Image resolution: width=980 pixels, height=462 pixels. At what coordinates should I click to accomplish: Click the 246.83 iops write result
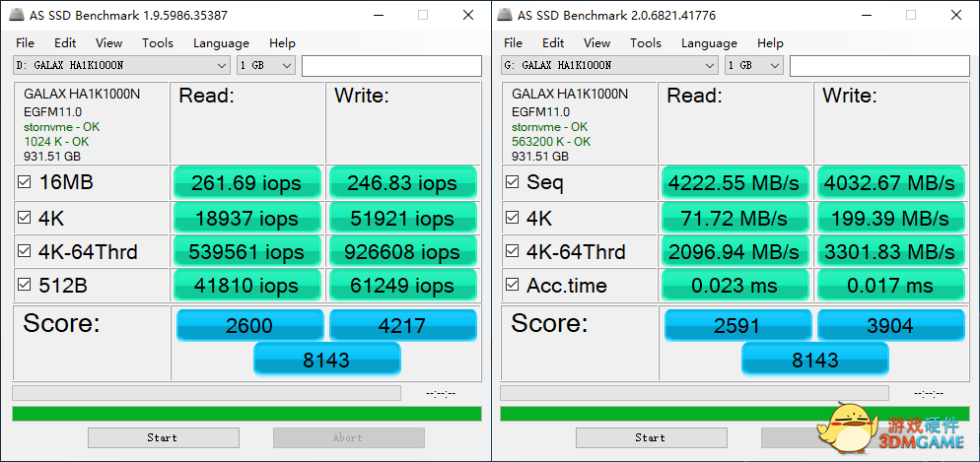pyautogui.click(x=402, y=183)
